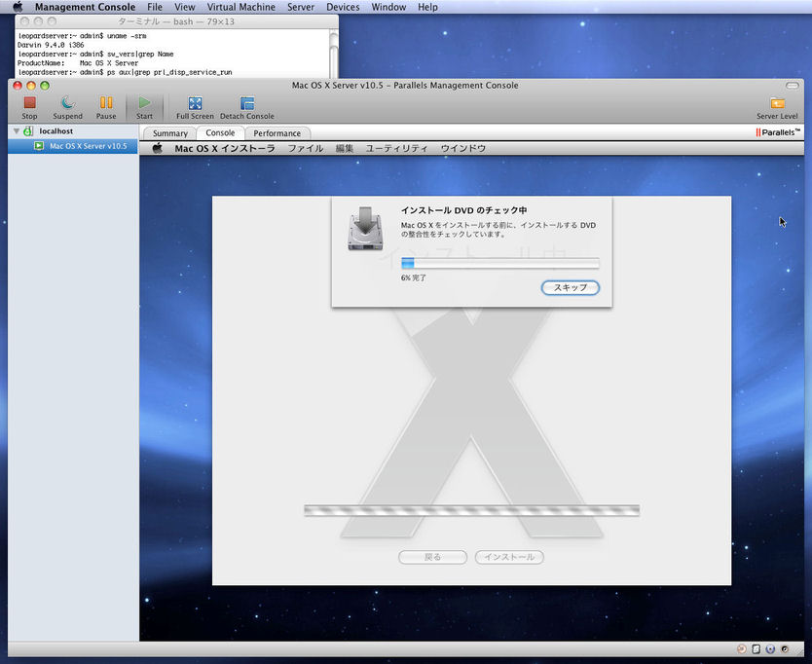Click the CD/DVD drive status icon
Image resolution: width=812 pixels, height=664 pixels.
click(x=742, y=649)
